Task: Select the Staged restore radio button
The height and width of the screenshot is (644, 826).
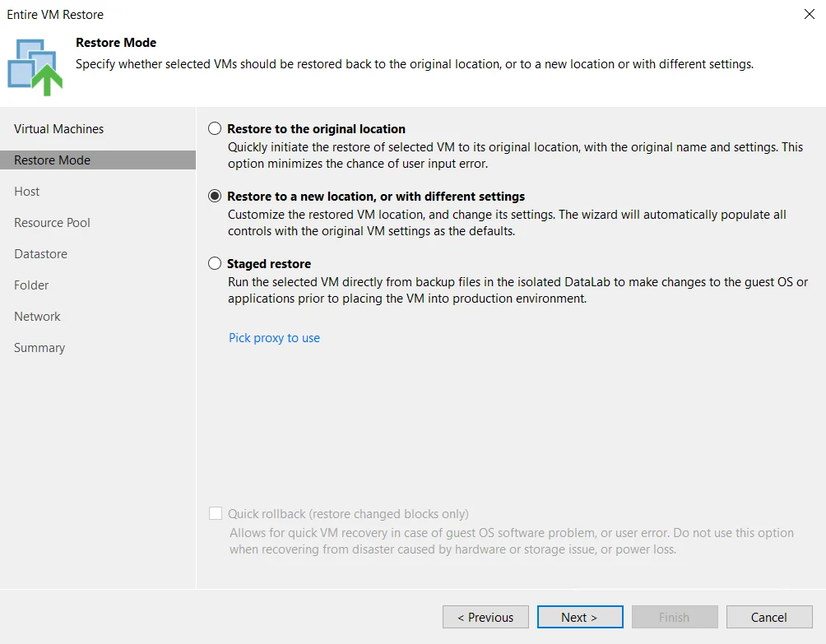Action: tap(215, 263)
